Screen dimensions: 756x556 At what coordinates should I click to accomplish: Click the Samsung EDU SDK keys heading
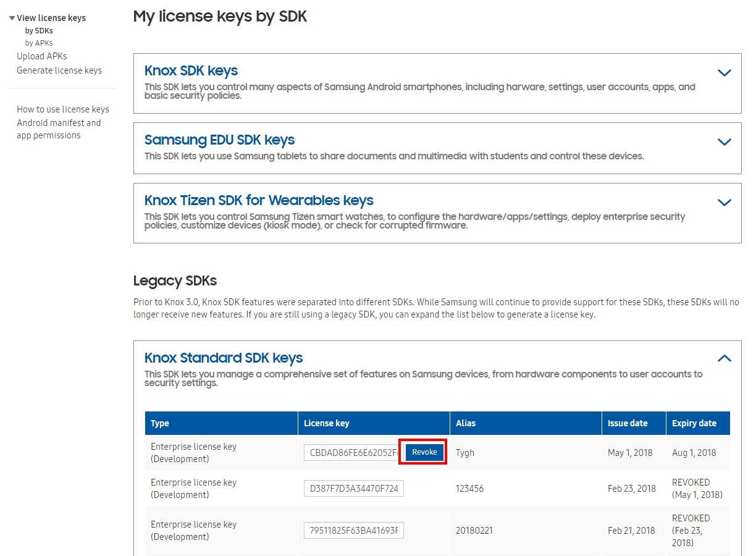click(x=219, y=140)
